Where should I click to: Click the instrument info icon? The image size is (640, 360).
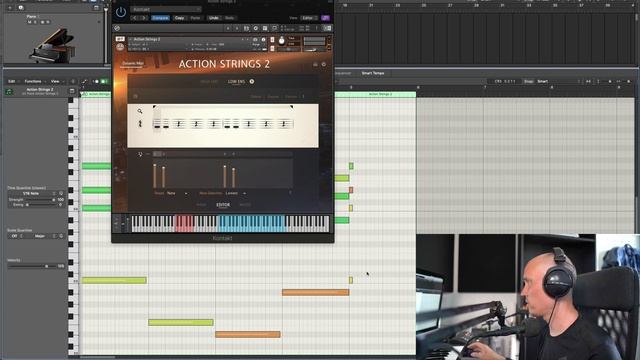tap(263, 40)
